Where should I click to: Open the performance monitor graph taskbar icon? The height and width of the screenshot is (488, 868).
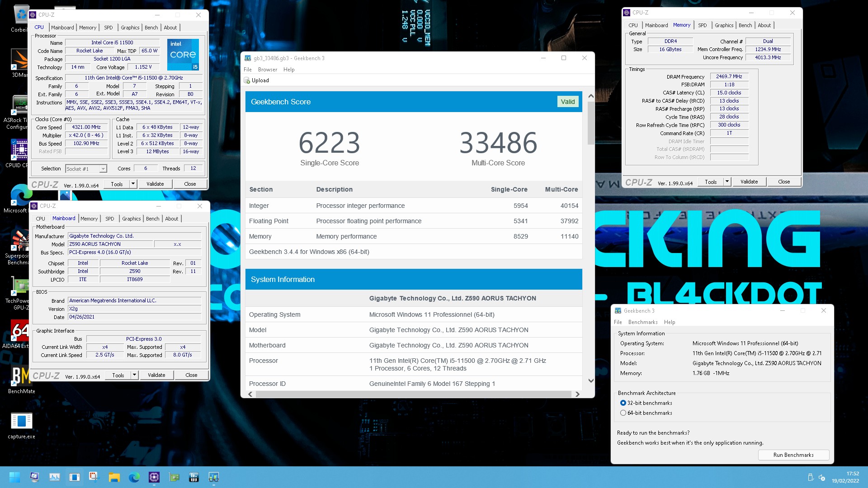pos(55,477)
